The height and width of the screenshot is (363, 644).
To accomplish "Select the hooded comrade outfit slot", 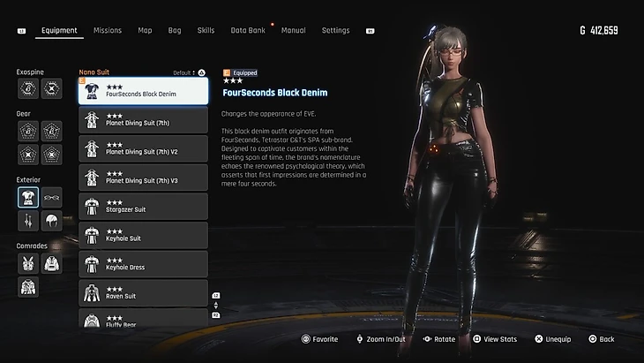I will pos(52,262).
